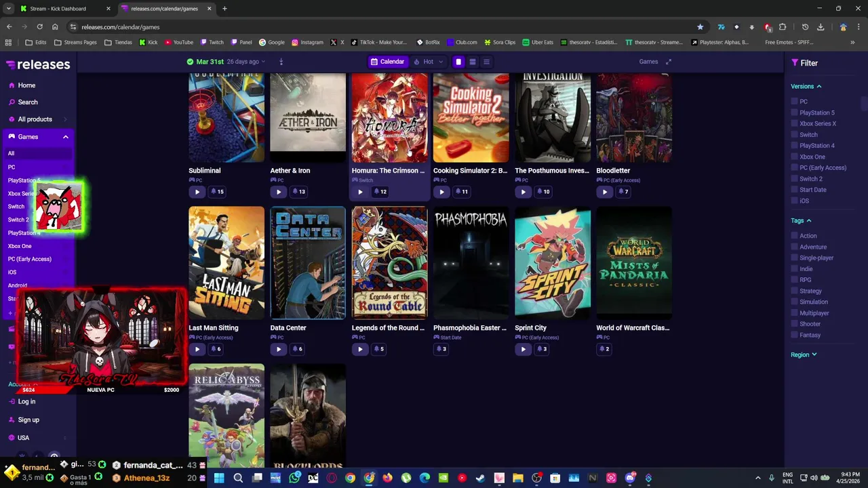This screenshot has width=868, height=488.
Task: Follow Phasmophobia Easter bell button showing 3
Action: tap(441, 349)
